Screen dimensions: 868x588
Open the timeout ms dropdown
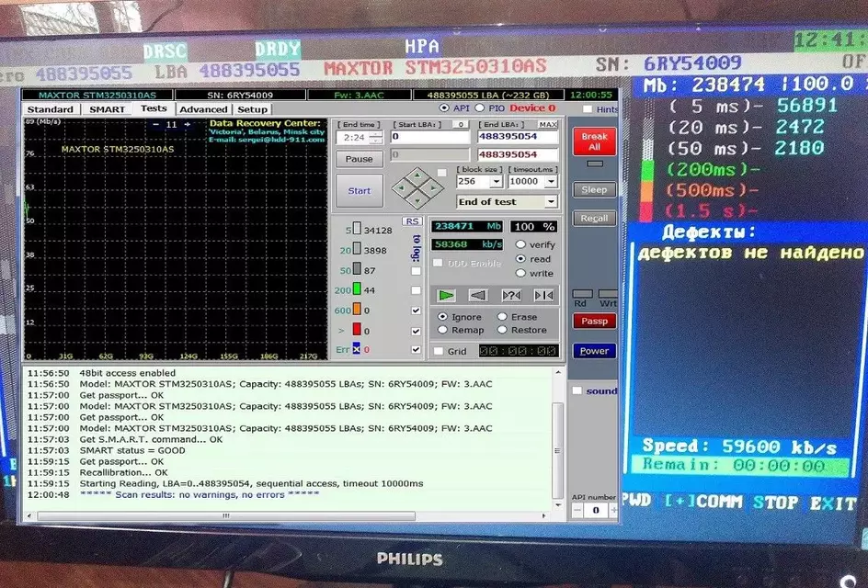pos(552,181)
